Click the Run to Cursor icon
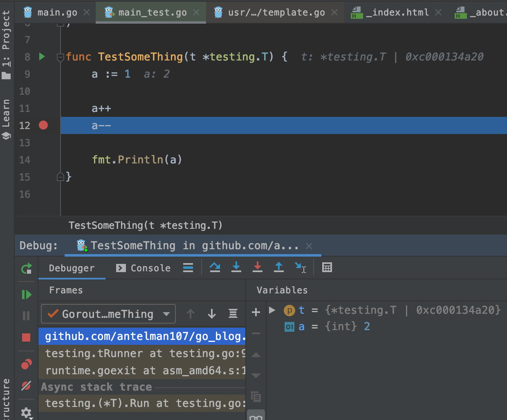This screenshot has height=420, width=507. [300, 268]
